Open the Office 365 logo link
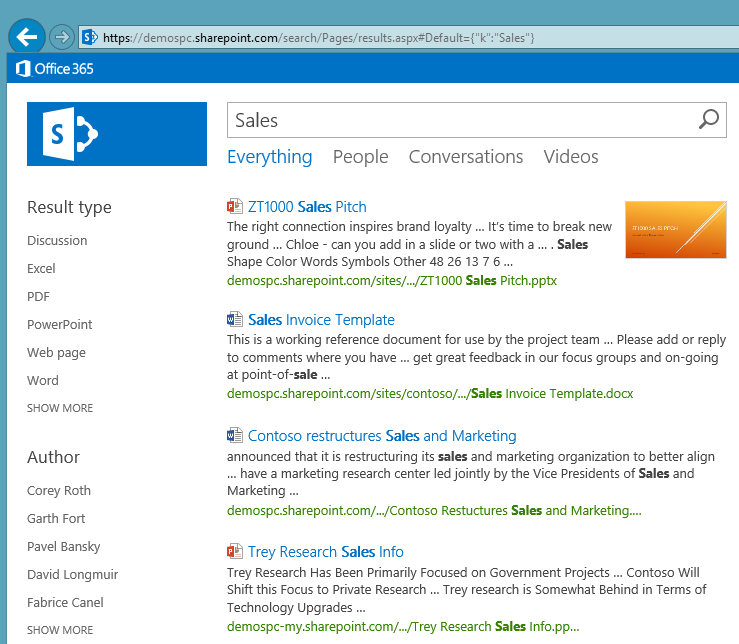Image resolution: width=739 pixels, height=644 pixels. click(55, 69)
